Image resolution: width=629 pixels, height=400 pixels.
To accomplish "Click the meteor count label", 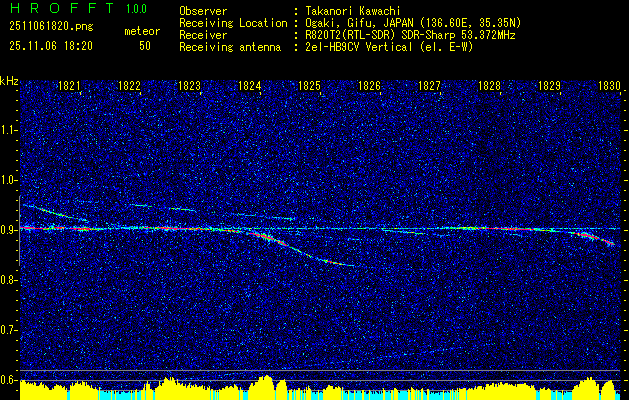I will click(142, 31).
